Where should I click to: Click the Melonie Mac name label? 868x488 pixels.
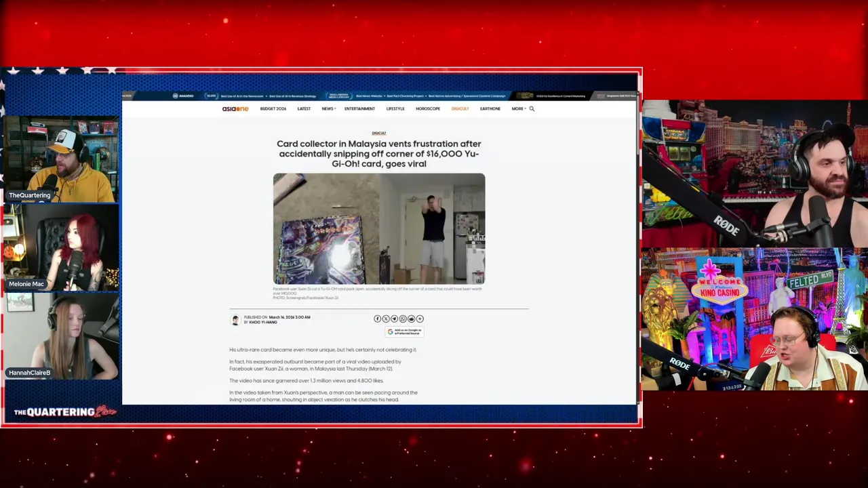click(26, 284)
